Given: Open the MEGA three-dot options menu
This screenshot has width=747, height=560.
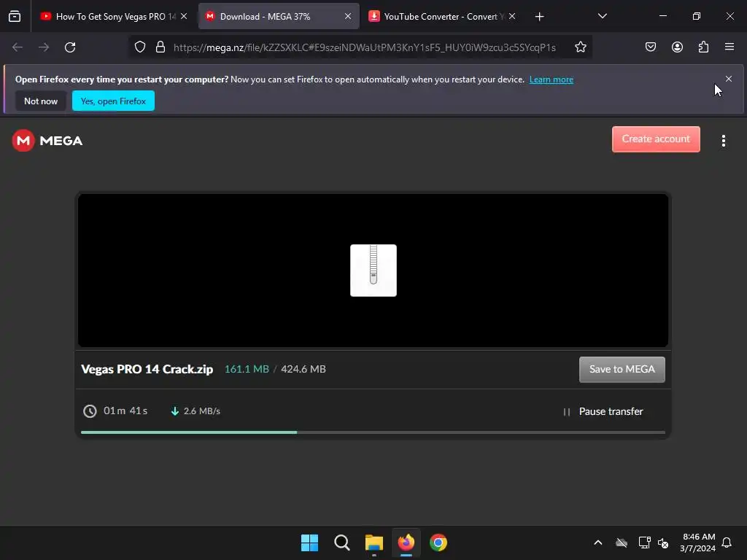Looking at the screenshot, I should point(723,141).
